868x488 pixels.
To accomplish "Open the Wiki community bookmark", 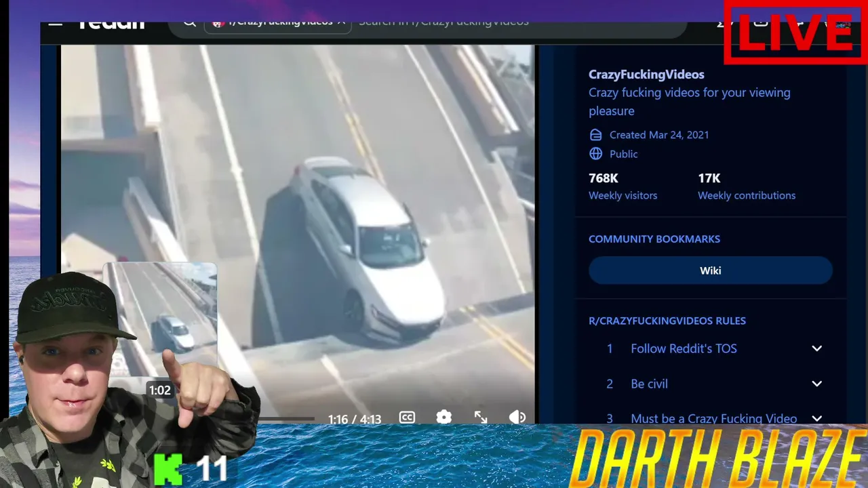I will (710, 270).
